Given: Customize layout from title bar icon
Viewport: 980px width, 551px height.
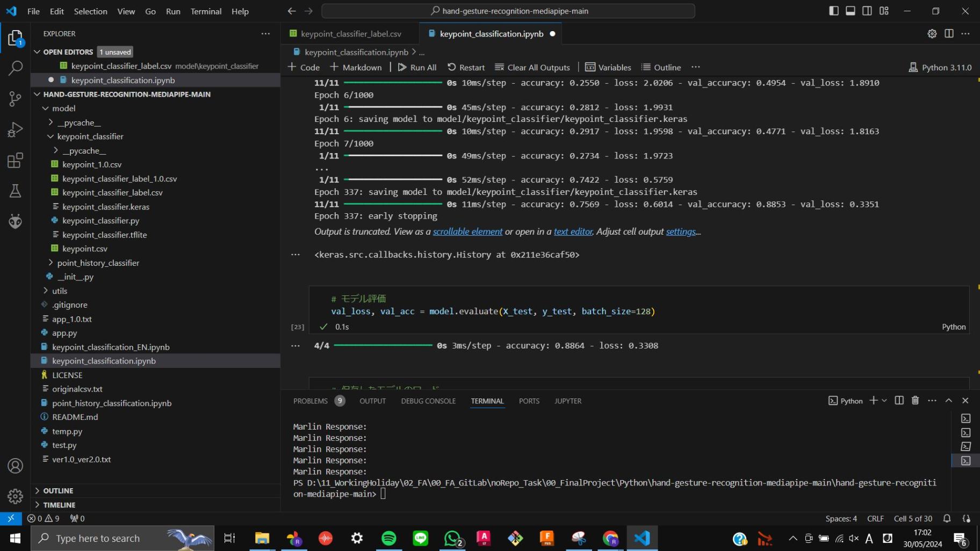Looking at the screenshot, I should coord(884,11).
